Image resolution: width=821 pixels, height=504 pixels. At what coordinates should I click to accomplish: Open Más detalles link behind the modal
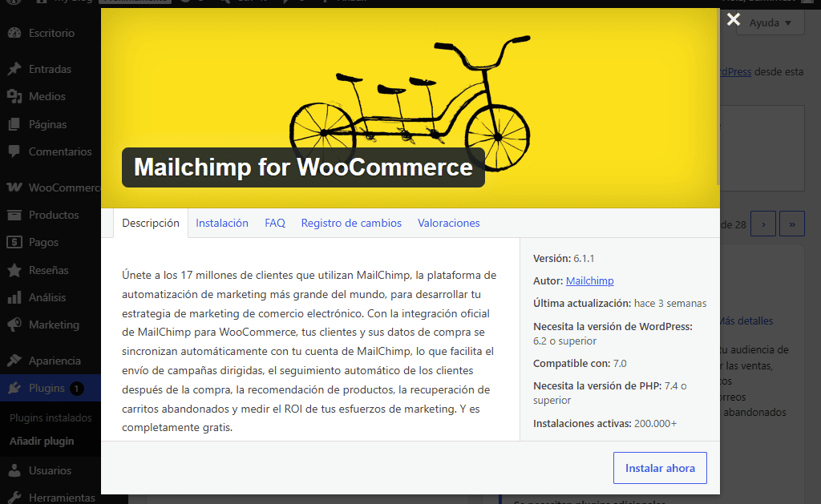tap(746, 321)
